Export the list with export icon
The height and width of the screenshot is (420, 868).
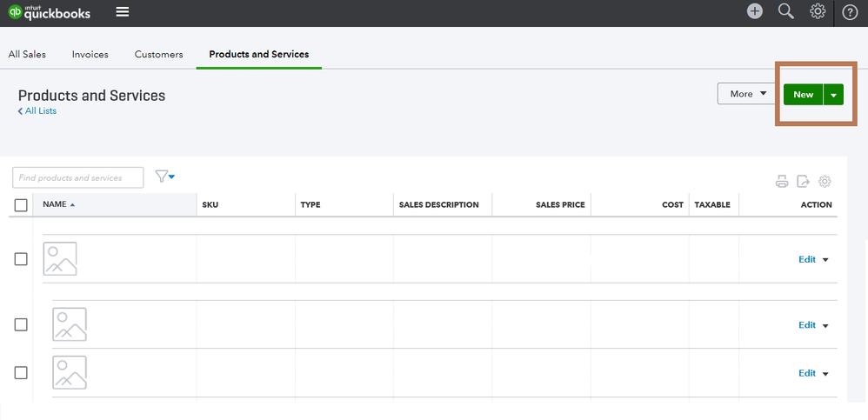point(804,182)
